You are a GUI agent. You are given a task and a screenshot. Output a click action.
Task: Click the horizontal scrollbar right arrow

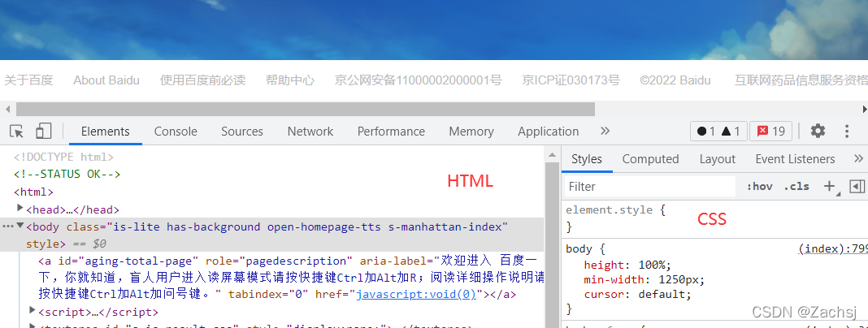[864, 109]
